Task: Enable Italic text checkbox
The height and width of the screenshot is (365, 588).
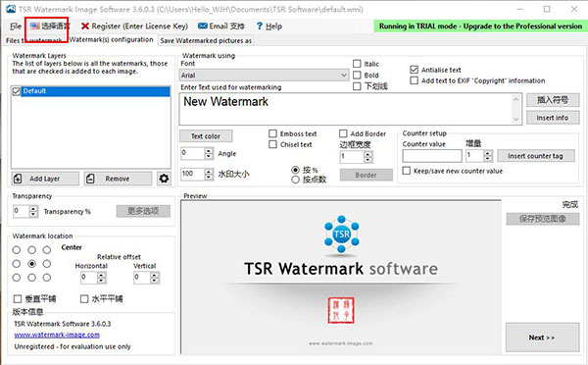Action: pos(357,64)
